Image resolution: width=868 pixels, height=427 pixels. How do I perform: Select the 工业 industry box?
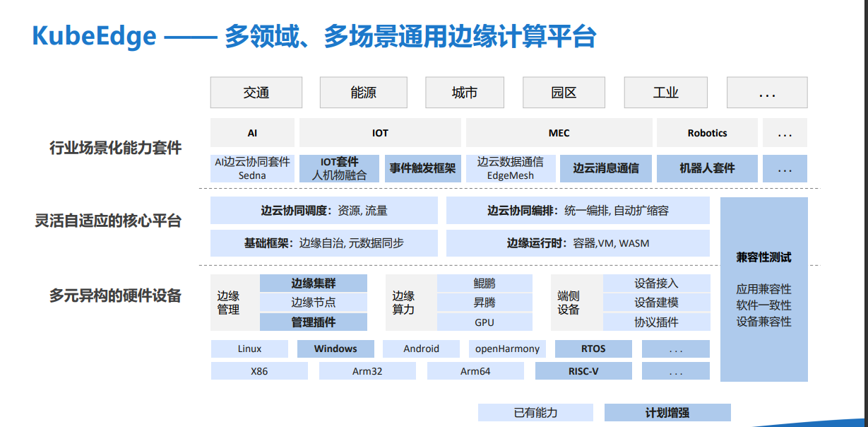coord(666,93)
